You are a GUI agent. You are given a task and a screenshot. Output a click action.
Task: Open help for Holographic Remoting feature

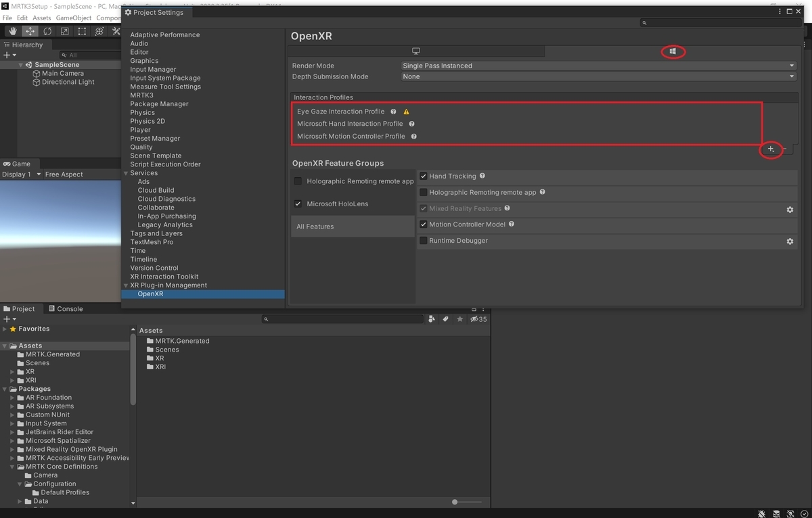(x=543, y=192)
